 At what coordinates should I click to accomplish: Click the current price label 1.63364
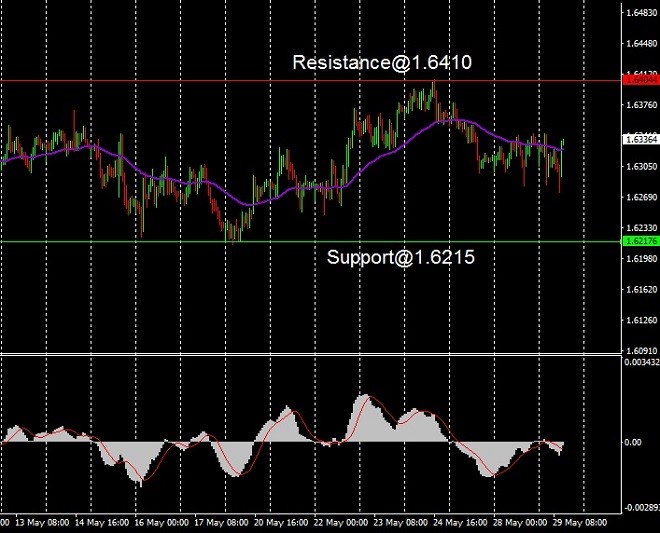[641, 139]
